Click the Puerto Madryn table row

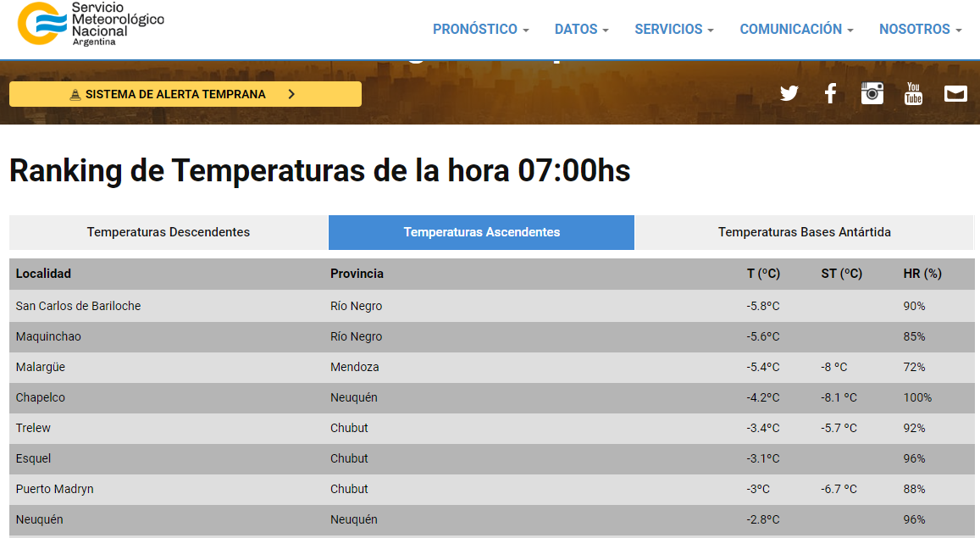click(x=54, y=489)
